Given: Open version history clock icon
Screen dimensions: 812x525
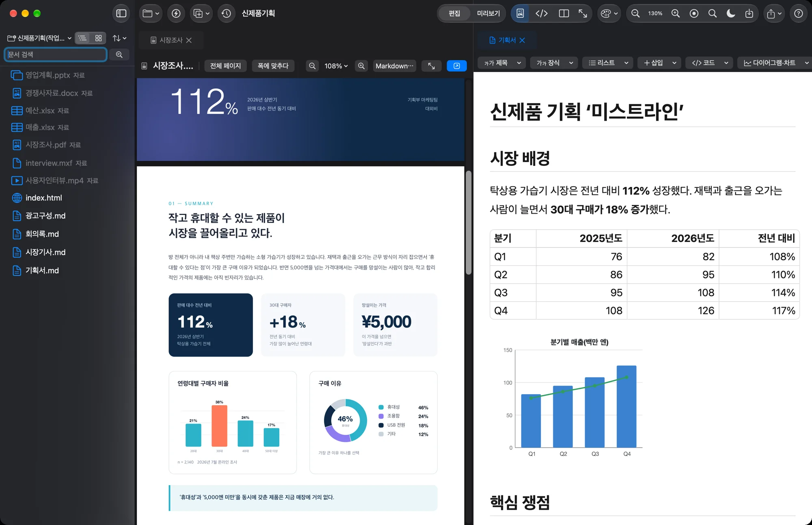Looking at the screenshot, I should pyautogui.click(x=226, y=13).
